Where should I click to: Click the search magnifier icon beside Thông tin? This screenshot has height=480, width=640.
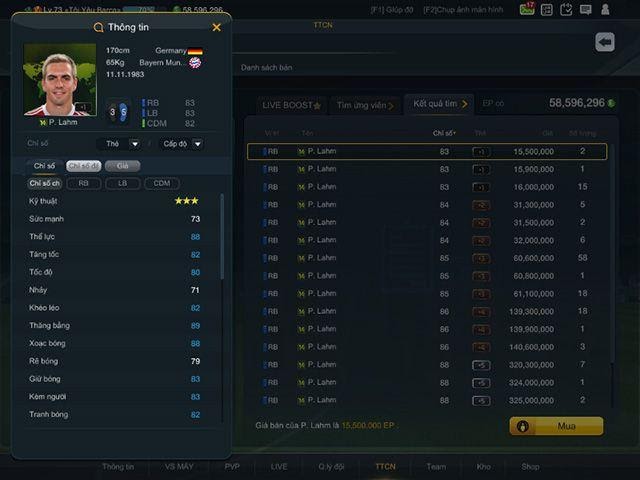point(98,28)
